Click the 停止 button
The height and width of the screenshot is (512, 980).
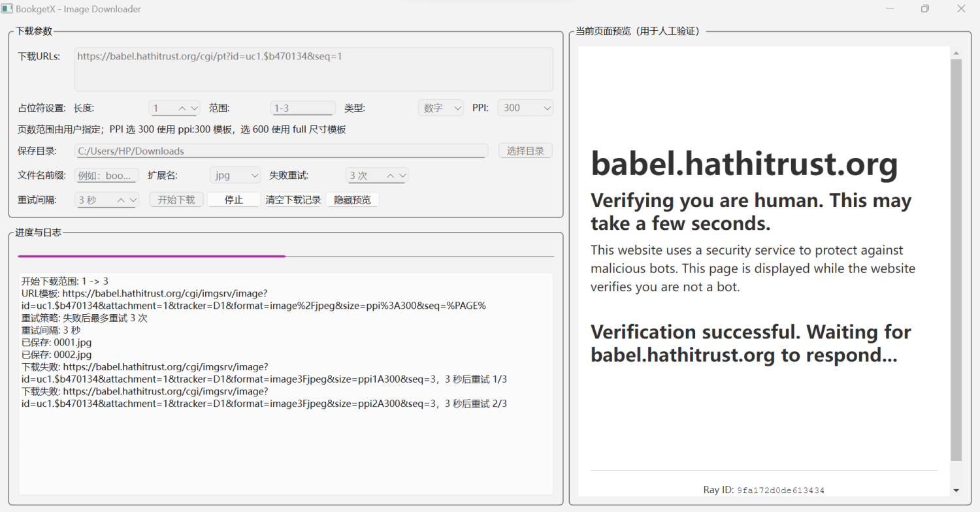click(x=234, y=200)
